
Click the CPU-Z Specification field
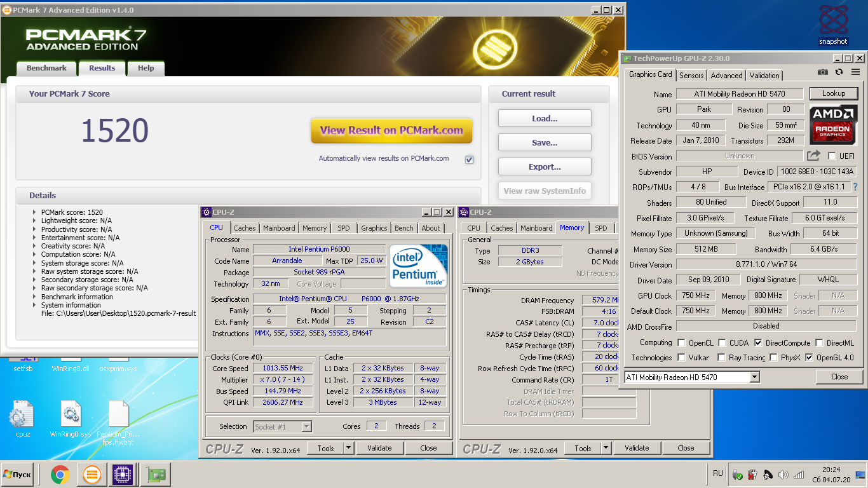pos(349,299)
